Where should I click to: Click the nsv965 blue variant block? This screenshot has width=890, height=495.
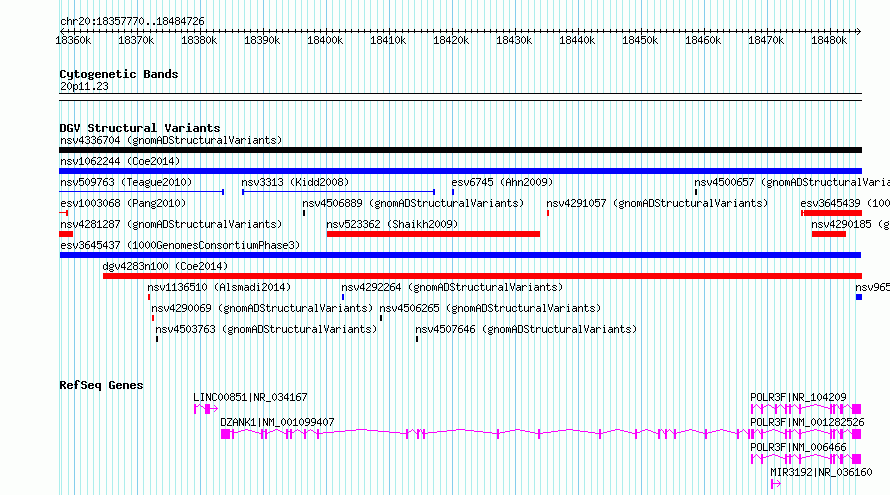[x=859, y=297]
